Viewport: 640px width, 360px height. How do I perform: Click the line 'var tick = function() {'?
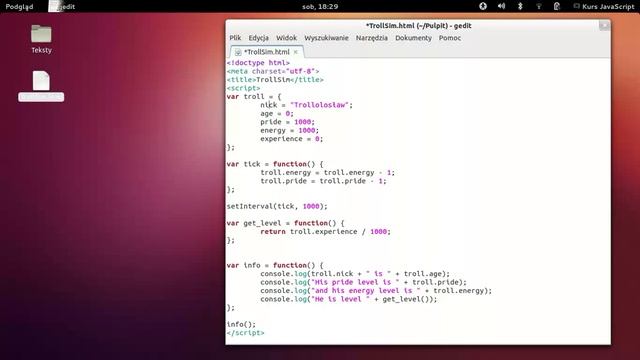click(x=275, y=164)
